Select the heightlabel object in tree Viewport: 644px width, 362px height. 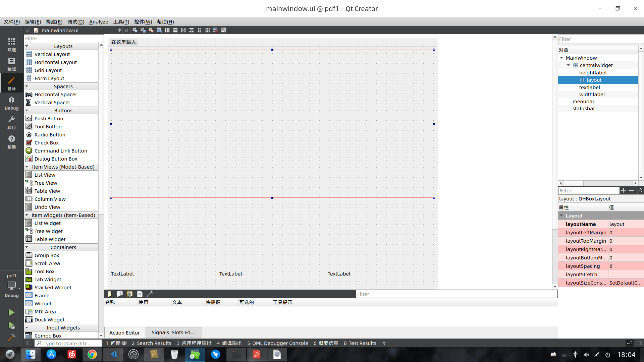[x=593, y=73]
